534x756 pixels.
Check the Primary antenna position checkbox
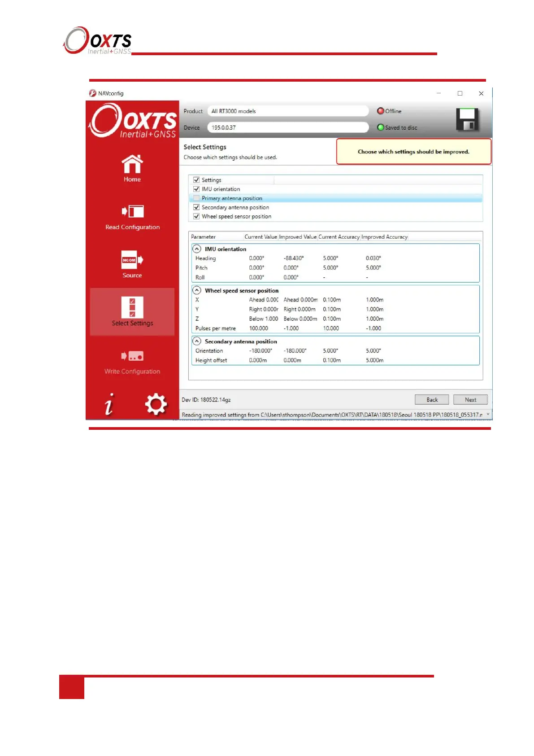pyautogui.click(x=196, y=198)
